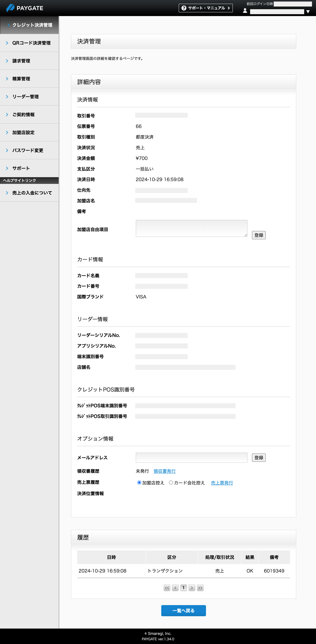Click the 2024-10-29 16:59:08 決済日時 value
This screenshot has height=644, width=316.
[159, 180]
